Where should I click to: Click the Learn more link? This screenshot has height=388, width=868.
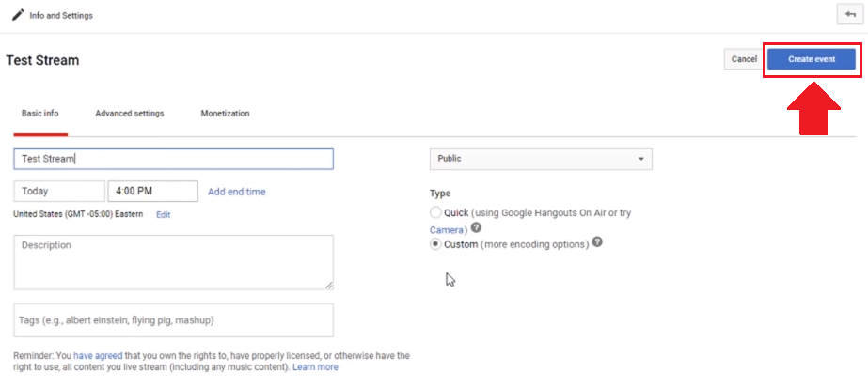pos(316,367)
